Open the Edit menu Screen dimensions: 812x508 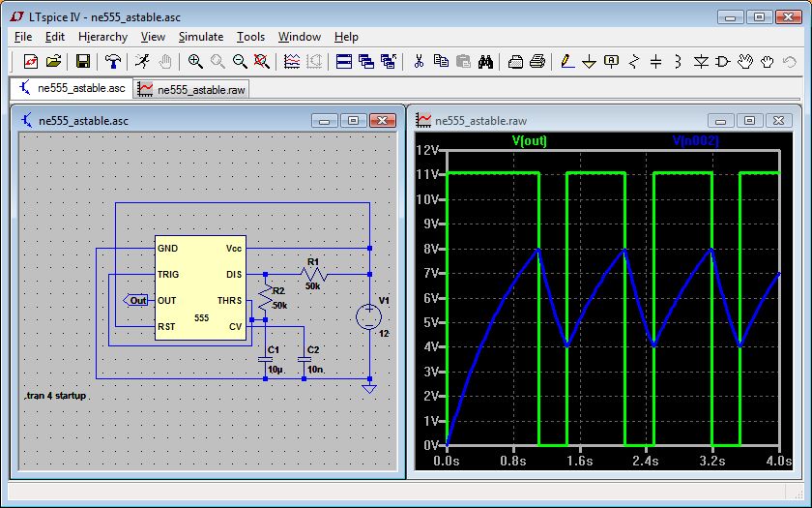[55, 37]
